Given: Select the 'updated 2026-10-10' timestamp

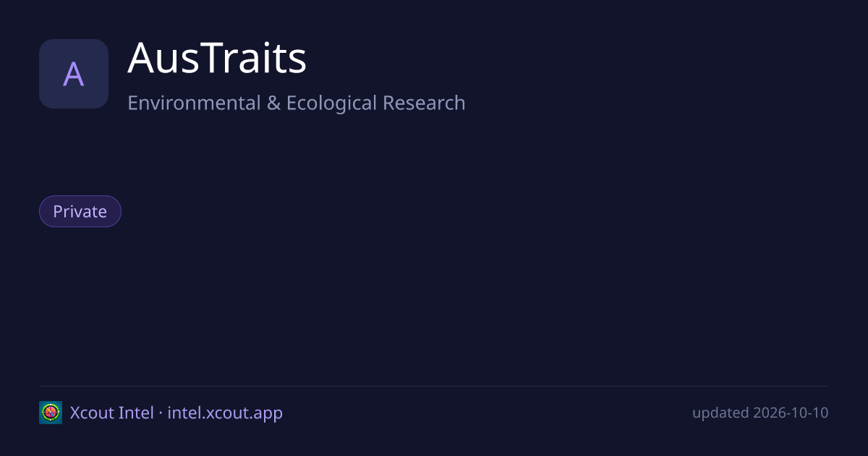Looking at the screenshot, I should point(760,413).
